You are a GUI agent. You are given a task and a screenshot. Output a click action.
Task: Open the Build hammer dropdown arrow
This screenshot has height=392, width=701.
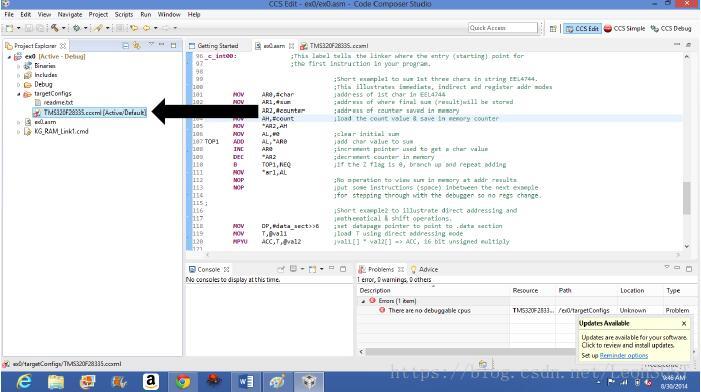coord(63,28)
